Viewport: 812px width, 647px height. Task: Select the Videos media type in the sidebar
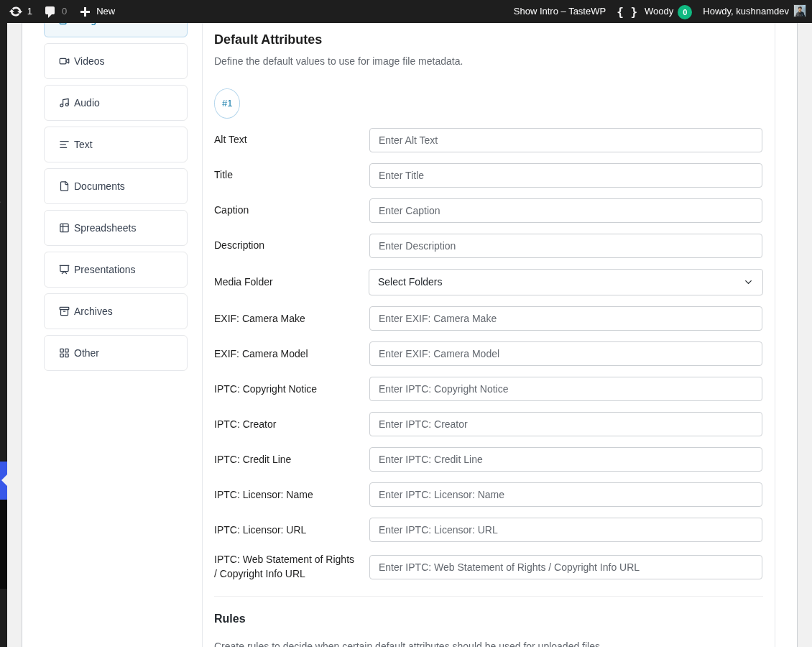pos(116,61)
